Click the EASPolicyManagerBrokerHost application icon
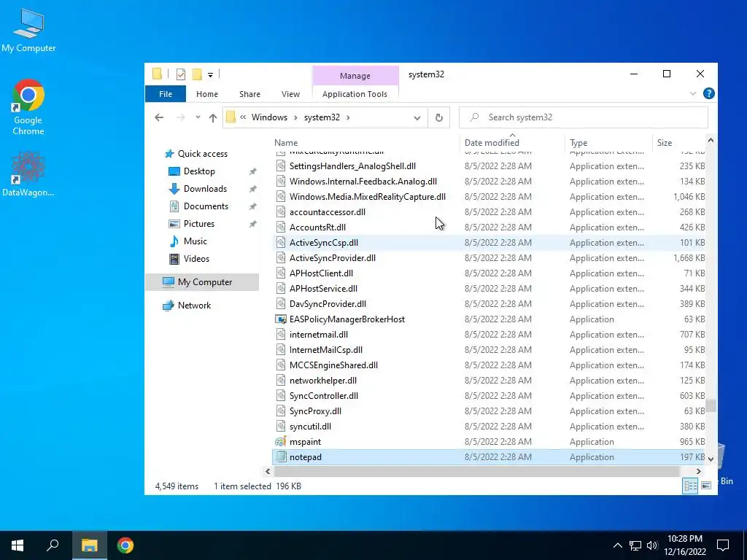Viewport: 747px width, 560px height. click(x=281, y=319)
